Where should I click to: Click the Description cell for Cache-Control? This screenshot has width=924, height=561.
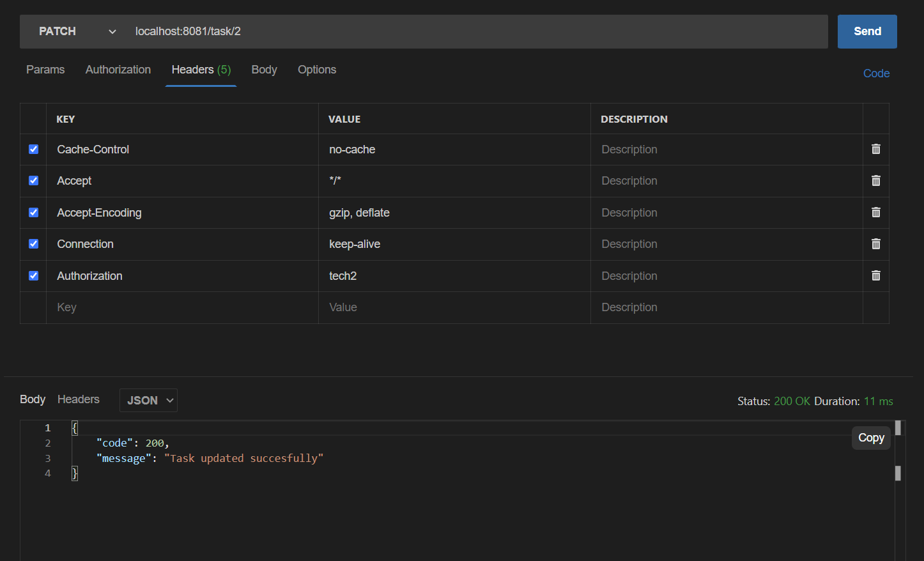[x=727, y=150]
